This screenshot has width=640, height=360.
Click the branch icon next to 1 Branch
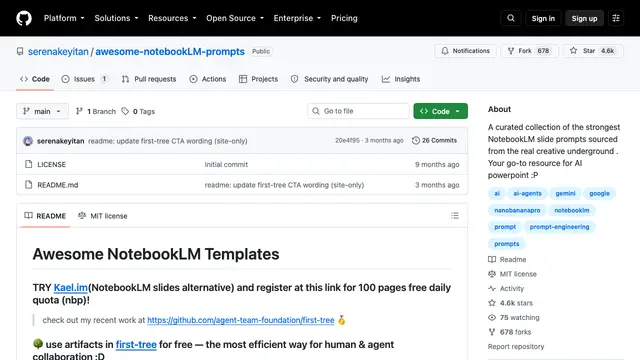coord(79,111)
